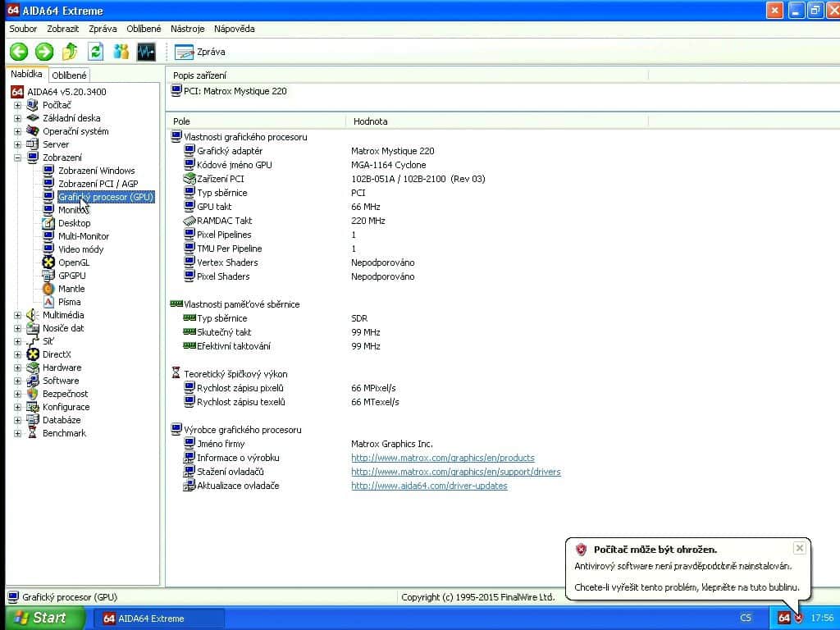The height and width of the screenshot is (630, 840).
Task: Expand the DirectX tree node
Action: tap(18, 354)
